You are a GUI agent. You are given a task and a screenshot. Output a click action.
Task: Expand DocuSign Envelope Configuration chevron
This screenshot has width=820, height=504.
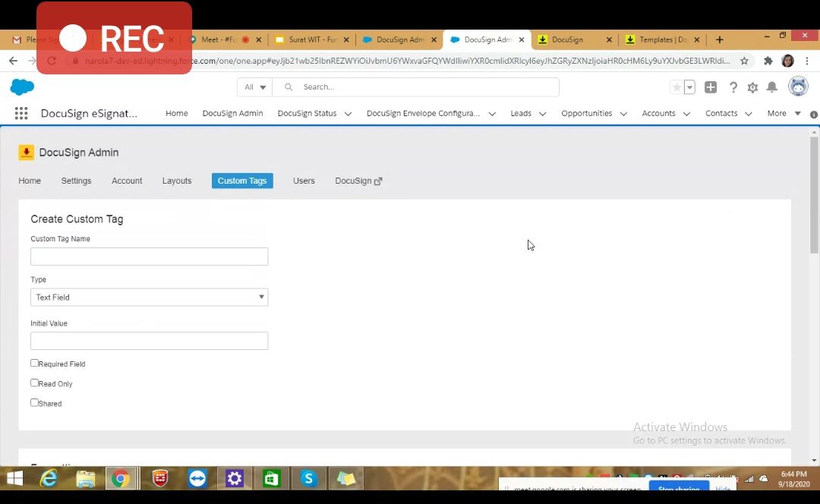coord(492,114)
